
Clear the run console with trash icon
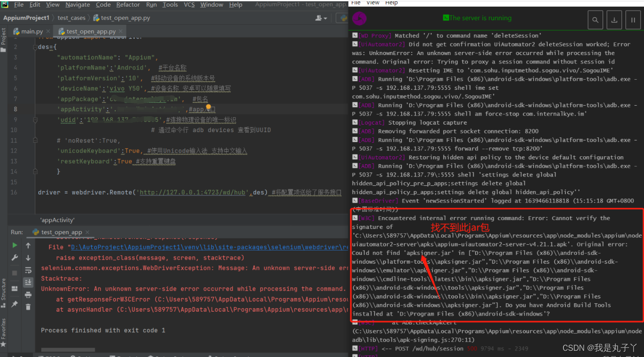[x=28, y=306]
